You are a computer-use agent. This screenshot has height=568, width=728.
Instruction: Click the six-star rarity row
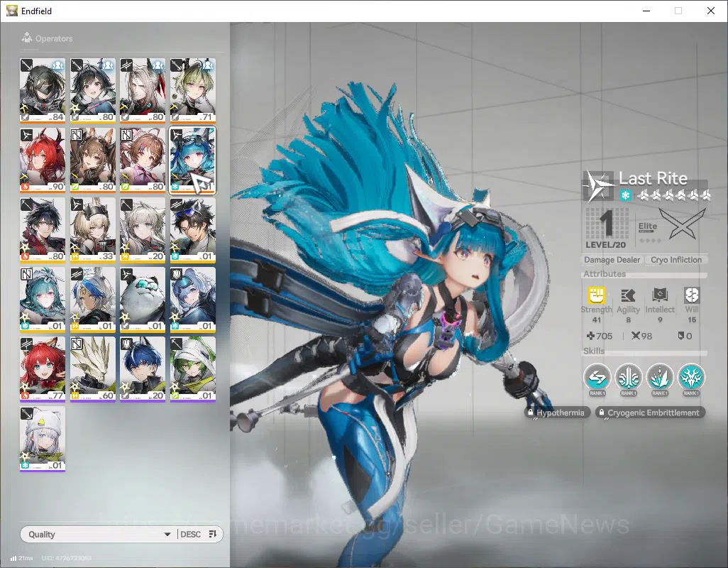tap(673, 195)
